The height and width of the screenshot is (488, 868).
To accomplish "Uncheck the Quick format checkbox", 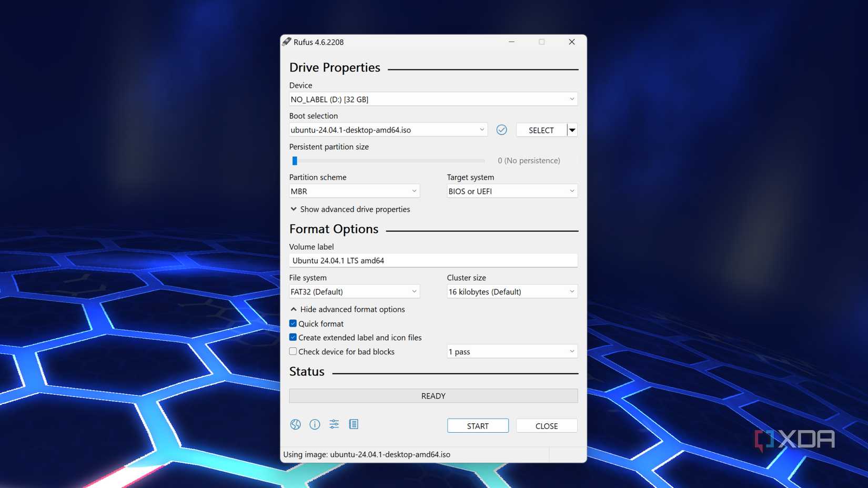I will (293, 324).
